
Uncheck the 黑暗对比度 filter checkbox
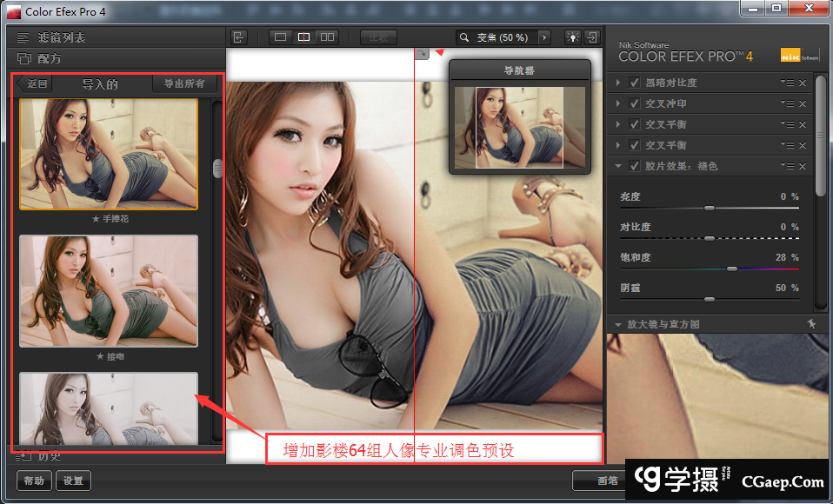coord(634,83)
